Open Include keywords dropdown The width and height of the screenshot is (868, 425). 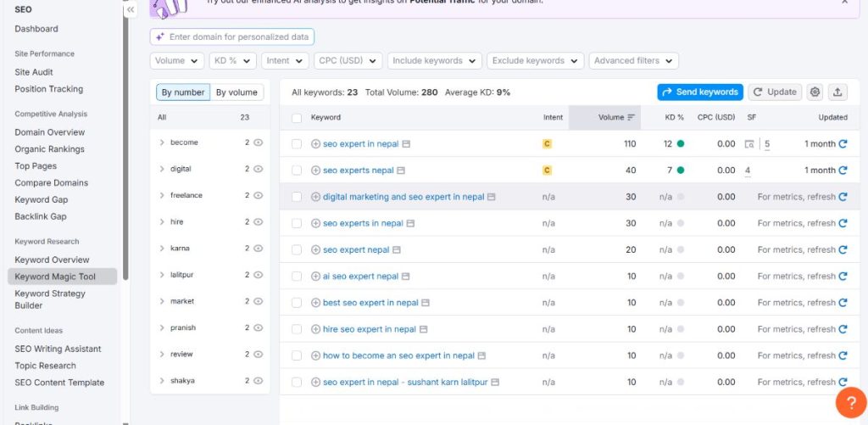pos(435,61)
